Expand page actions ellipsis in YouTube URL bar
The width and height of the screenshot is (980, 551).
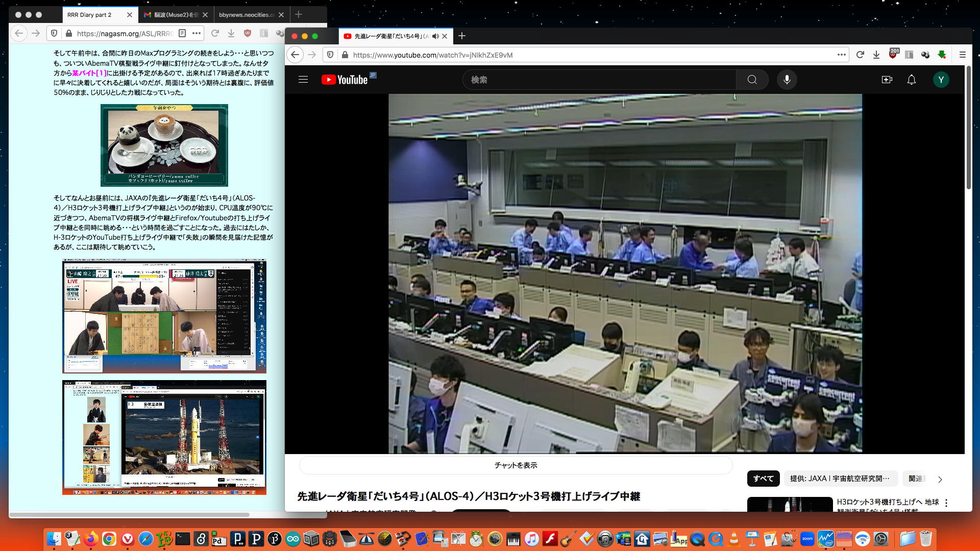(842, 55)
